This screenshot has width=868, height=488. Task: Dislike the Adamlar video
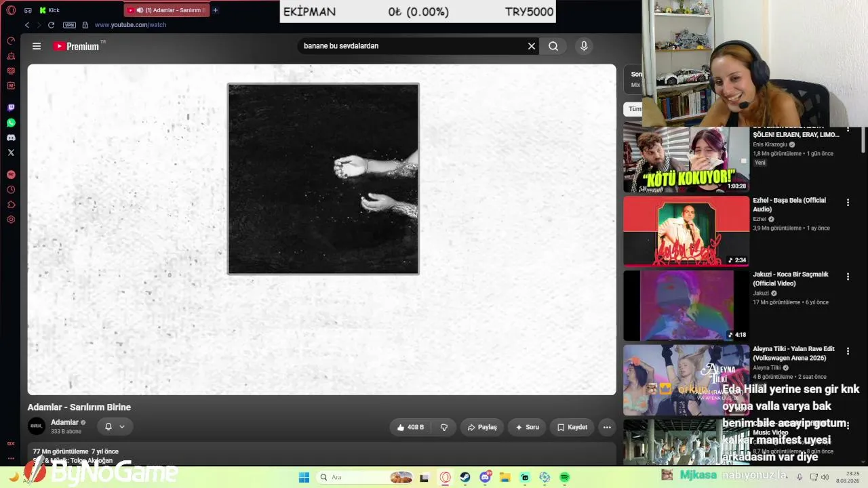444,427
